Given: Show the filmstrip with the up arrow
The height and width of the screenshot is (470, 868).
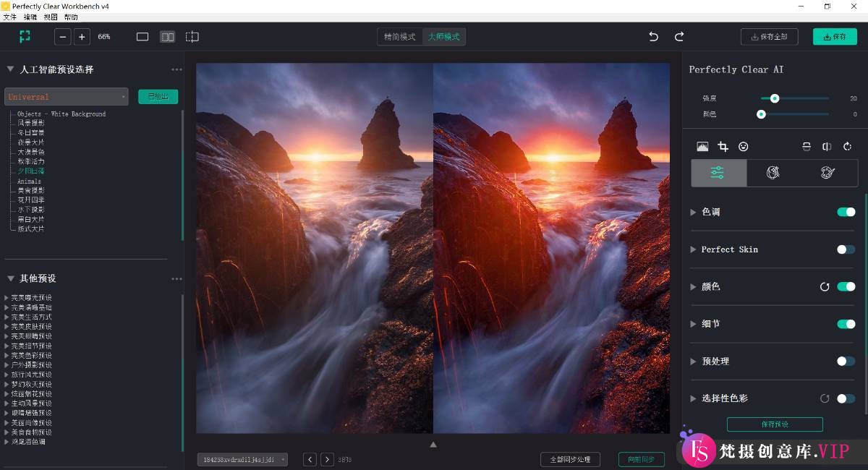Looking at the screenshot, I should pos(433,445).
